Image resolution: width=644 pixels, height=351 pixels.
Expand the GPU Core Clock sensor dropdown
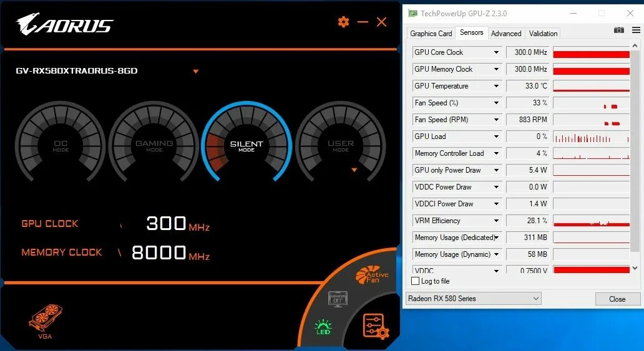(x=496, y=52)
